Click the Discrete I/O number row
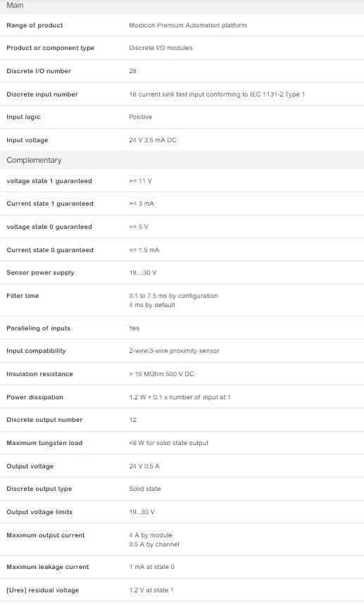This screenshot has height=605, width=364. (182, 71)
